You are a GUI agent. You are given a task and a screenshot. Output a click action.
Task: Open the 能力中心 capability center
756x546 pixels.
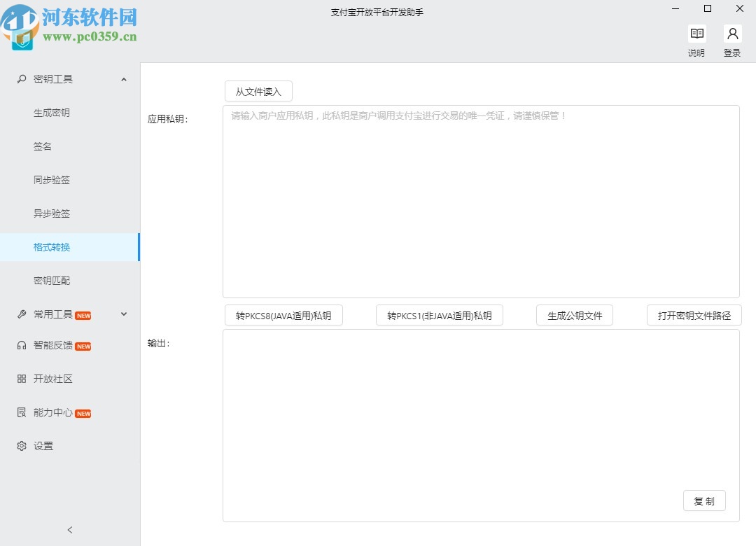pos(21,412)
